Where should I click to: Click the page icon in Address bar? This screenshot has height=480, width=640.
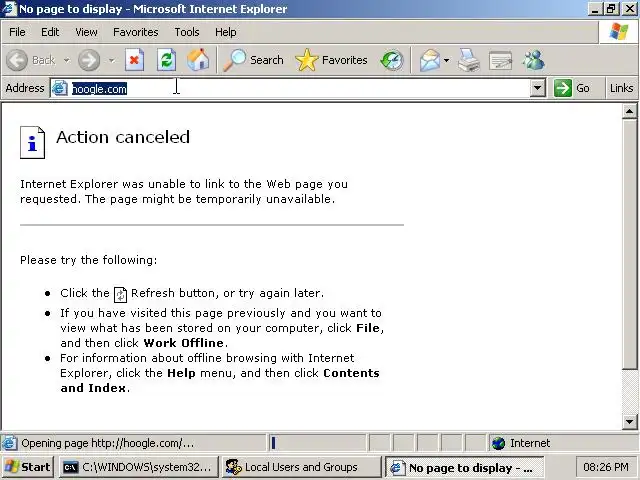pos(60,88)
